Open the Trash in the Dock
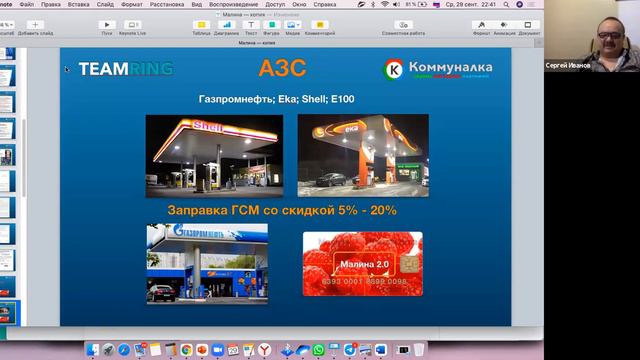 click(419, 350)
